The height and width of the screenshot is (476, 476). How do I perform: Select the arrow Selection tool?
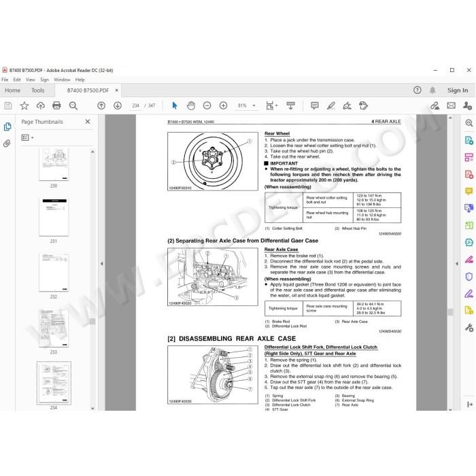[x=175, y=105]
